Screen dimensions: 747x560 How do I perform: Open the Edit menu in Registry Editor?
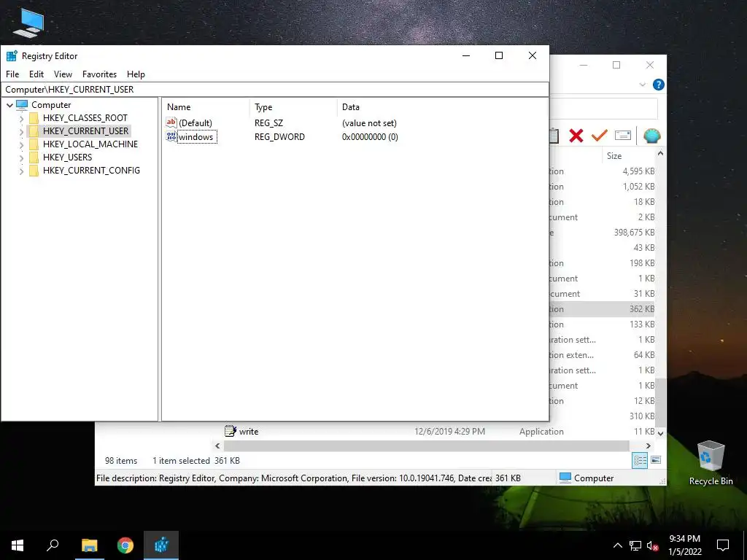(x=36, y=74)
